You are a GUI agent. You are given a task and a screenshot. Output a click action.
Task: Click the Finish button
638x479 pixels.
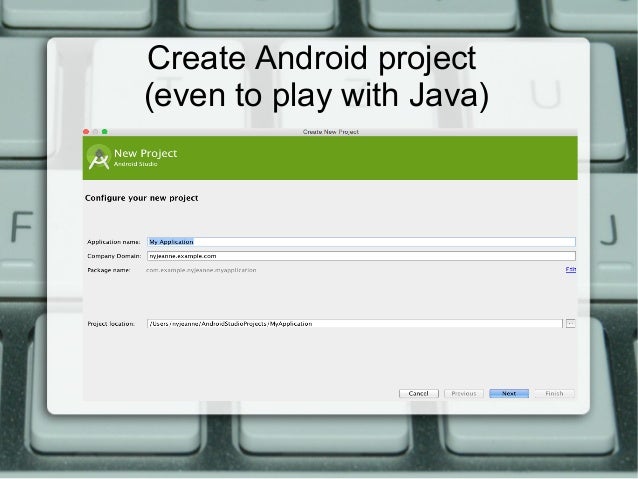pos(554,394)
